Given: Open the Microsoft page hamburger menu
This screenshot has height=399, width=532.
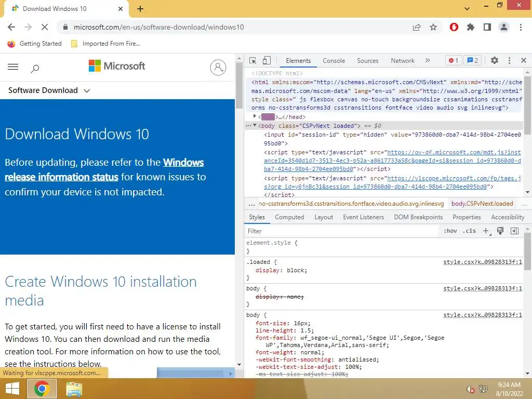Looking at the screenshot, I should pyautogui.click(x=13, y=67).
